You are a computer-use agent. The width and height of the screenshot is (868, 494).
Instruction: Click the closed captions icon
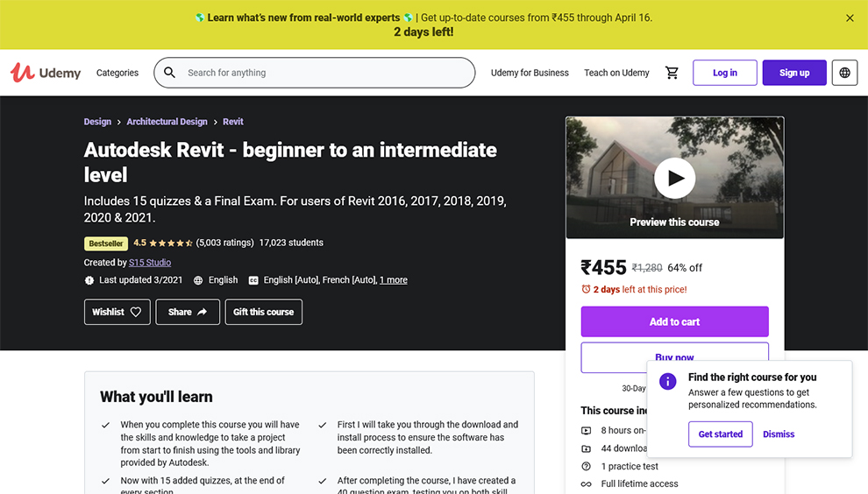coord(253,280)
